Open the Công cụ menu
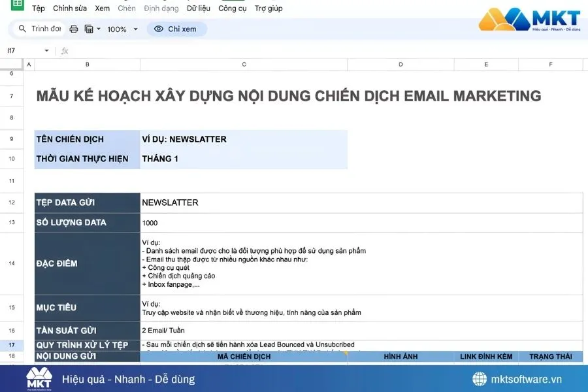Viewport: 588px width, 392px height. 233,8
